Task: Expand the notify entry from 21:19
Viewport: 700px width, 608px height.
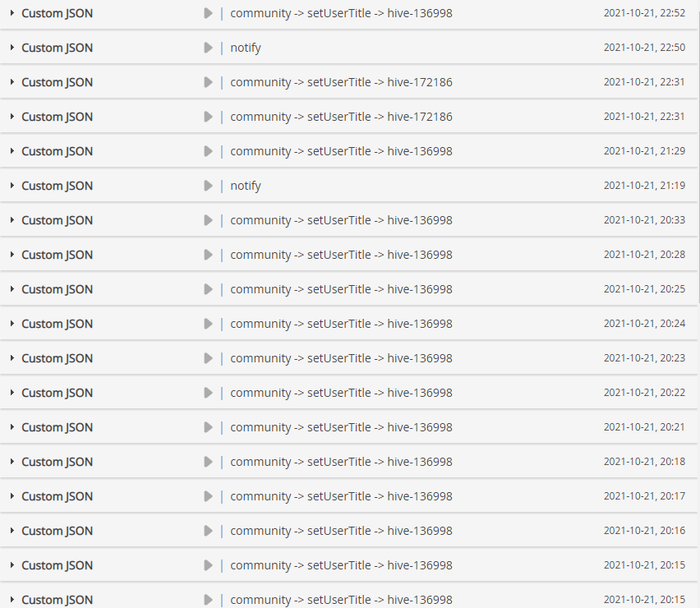Action: click(x=12, y=185)
